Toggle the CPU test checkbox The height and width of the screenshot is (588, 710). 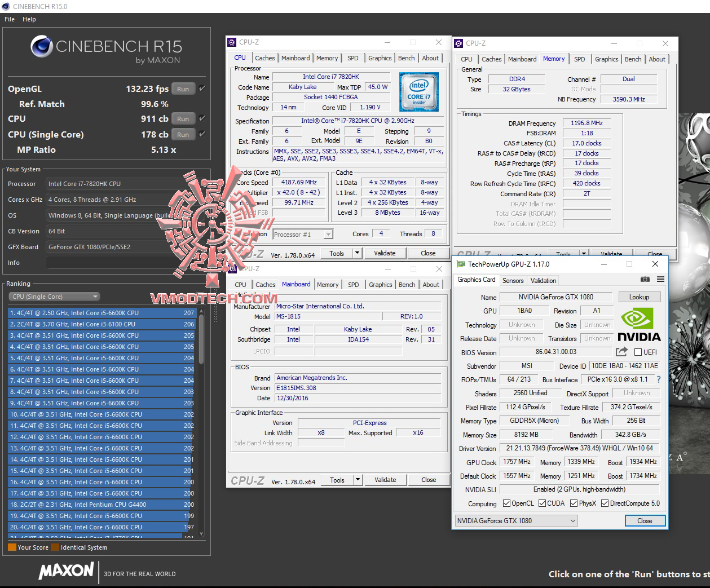point(202,118)
